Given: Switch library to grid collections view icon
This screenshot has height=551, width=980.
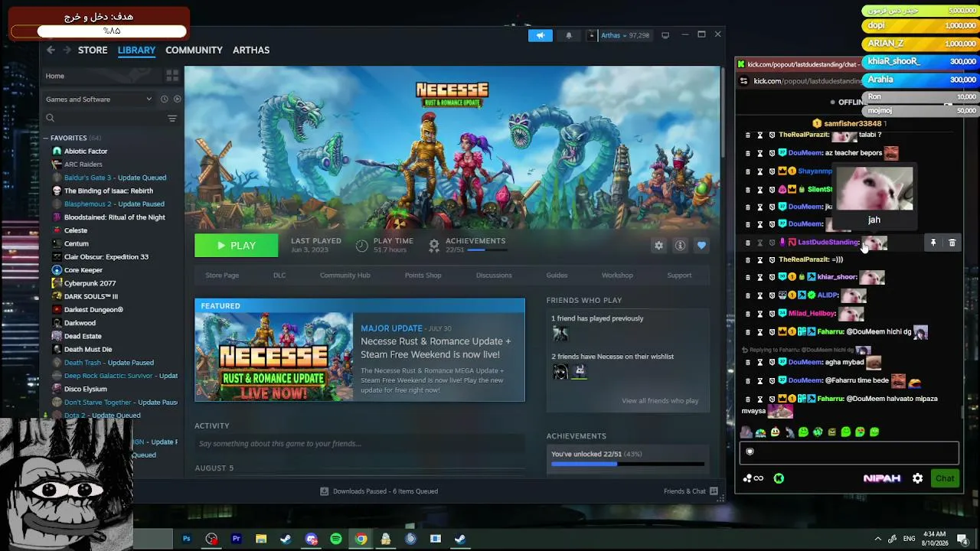Looking at the screenshot, I should tap(172, 76).
